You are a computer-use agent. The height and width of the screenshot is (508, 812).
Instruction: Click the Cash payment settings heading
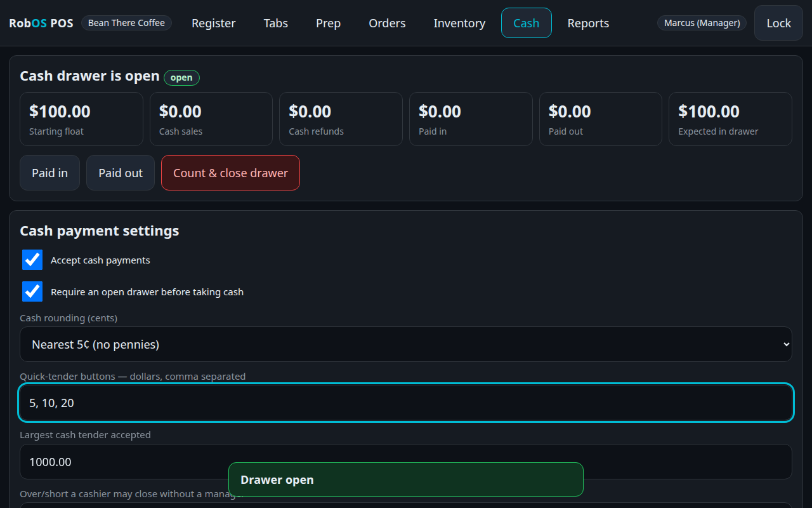pos(100,231)
